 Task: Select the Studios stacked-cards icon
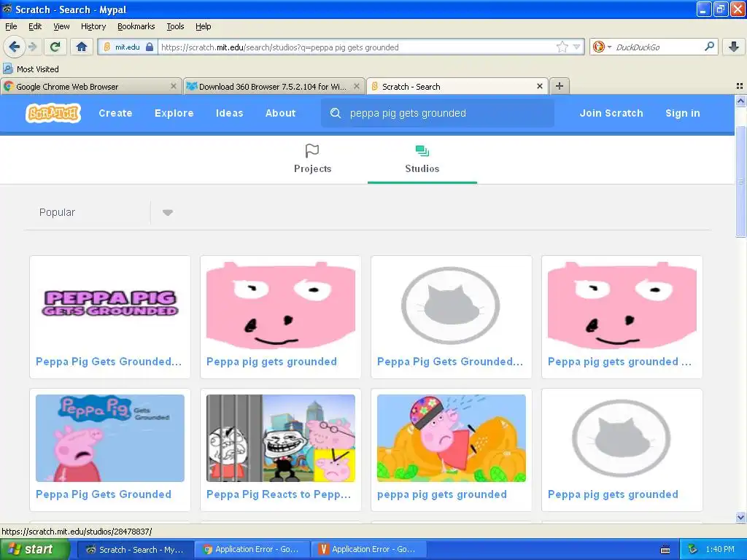422,151
